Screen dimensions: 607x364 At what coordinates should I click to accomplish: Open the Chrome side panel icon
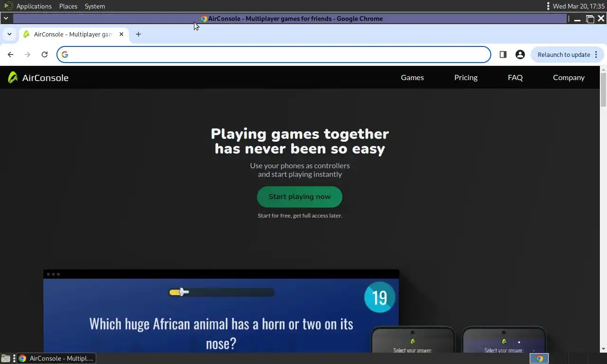pos(503,55)
